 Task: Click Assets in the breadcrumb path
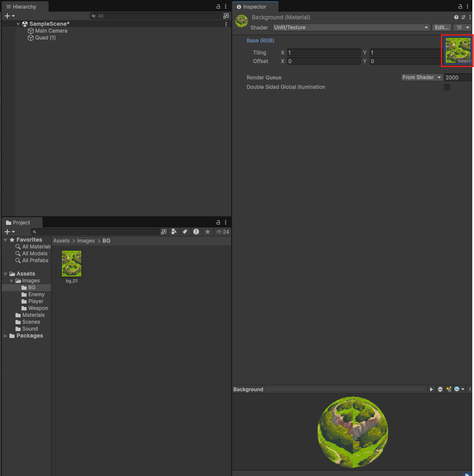point(61,241)
